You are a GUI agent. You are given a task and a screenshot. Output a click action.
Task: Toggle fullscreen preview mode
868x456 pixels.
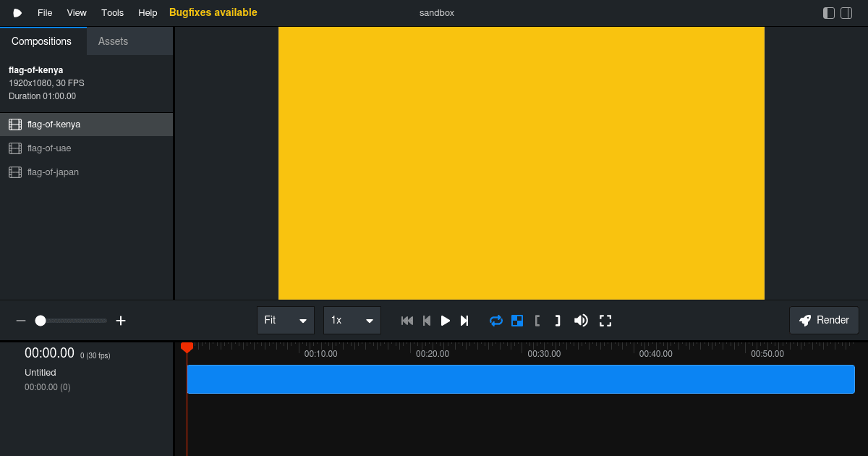(x=605, y=320)
